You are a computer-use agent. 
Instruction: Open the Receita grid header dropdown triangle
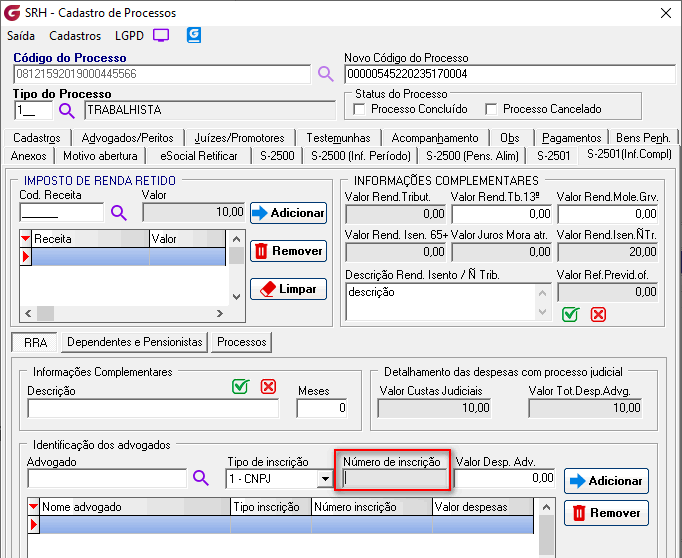click(26, 240)
